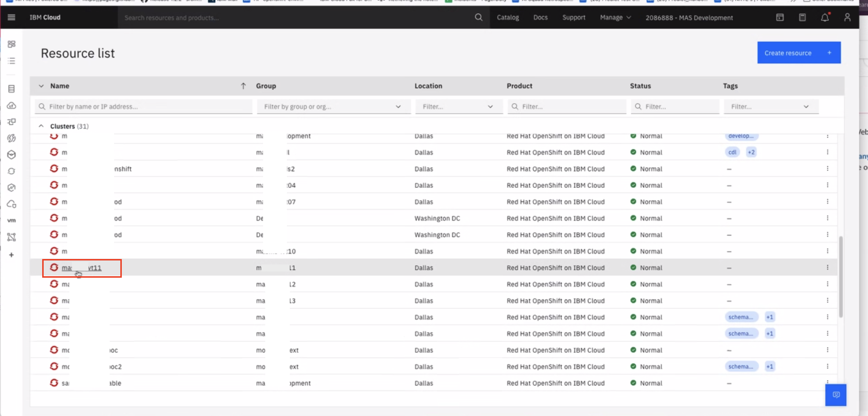Click cluster name ending in 'oc2'
Viewport: 868px width, 416px height.
(x=91, y=366)
